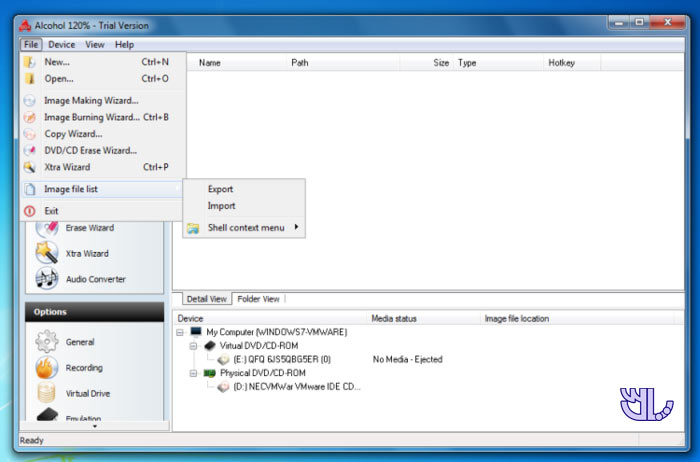The image size is (700, 462).
Task: Select Copy Wizard... menu entry
Action: click(104, 134)
